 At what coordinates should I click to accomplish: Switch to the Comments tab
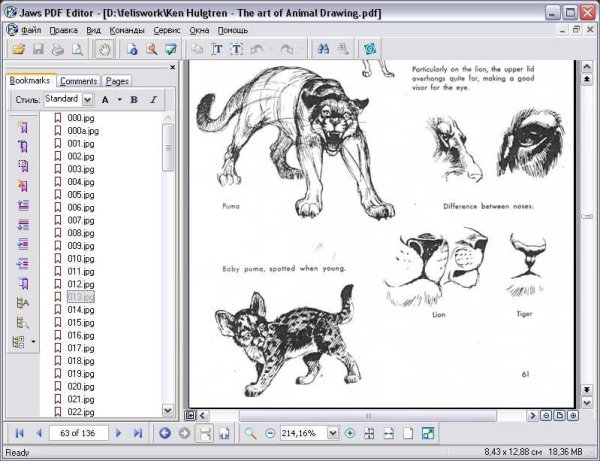tap(78, 81)
